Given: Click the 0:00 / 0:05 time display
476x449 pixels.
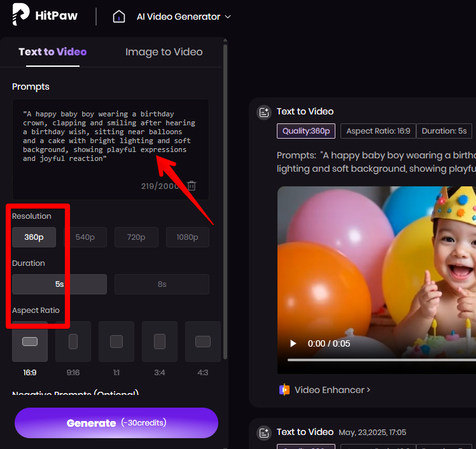Looking at the screenshot, I should (x=329, y=344).
